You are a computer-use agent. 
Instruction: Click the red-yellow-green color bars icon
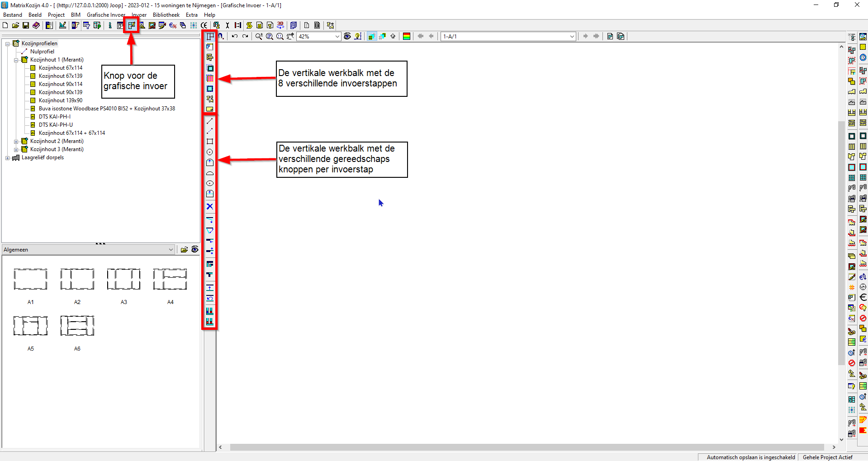(x=407, y=36)
